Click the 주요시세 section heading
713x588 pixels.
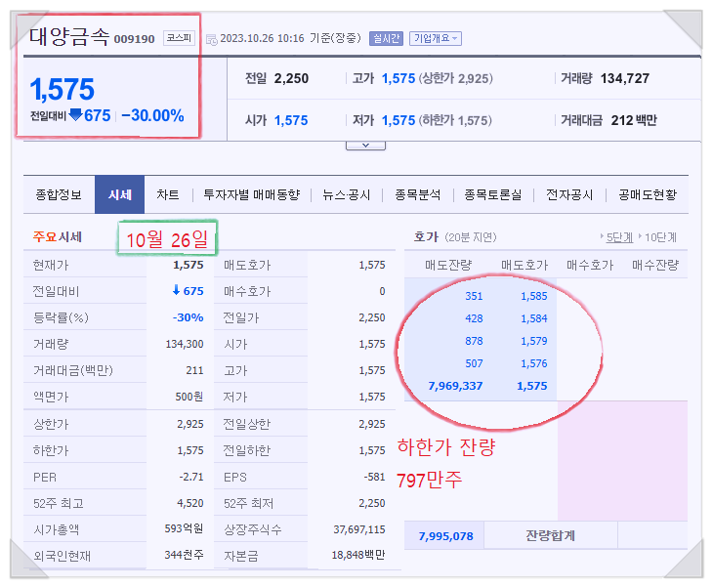coord(58,237)
